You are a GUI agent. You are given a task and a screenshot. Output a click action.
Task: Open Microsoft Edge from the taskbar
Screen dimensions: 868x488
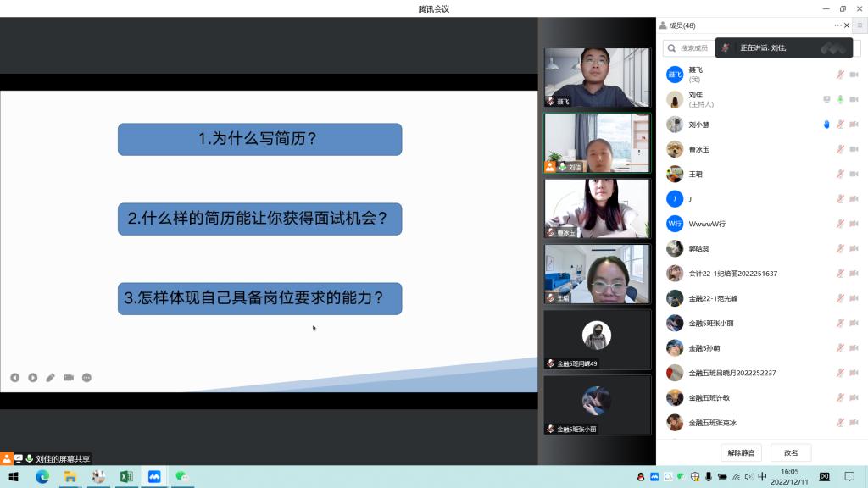point(42,476)
